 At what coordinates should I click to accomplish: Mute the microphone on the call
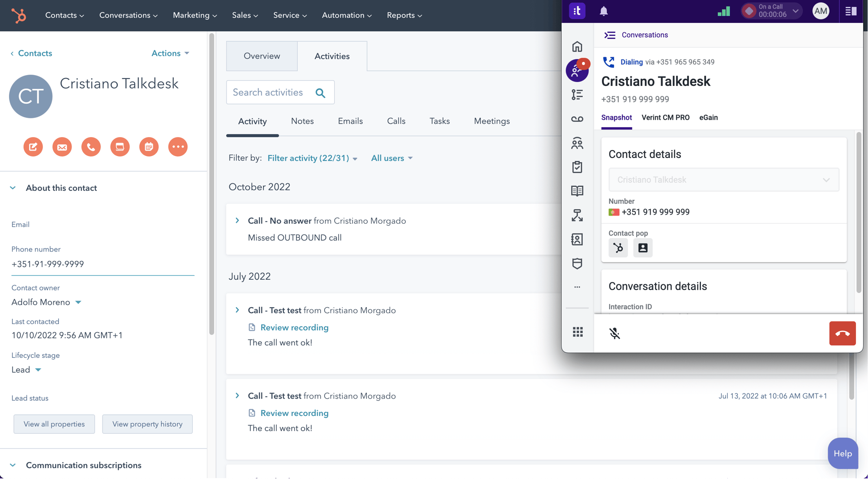615,333
